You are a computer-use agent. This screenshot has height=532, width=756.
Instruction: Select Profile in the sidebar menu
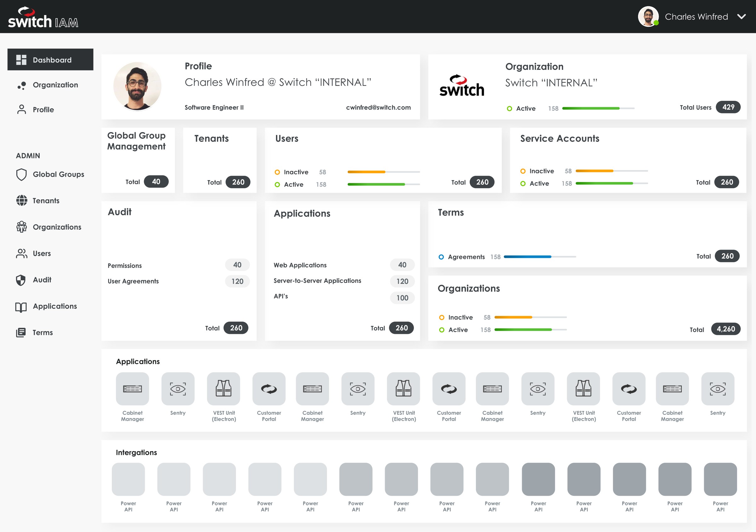[43, 110]
